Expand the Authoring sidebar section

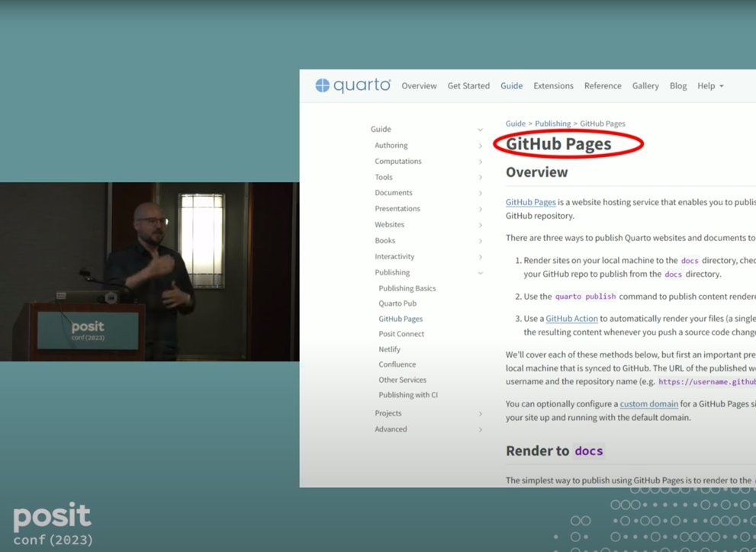click(481, 145)
